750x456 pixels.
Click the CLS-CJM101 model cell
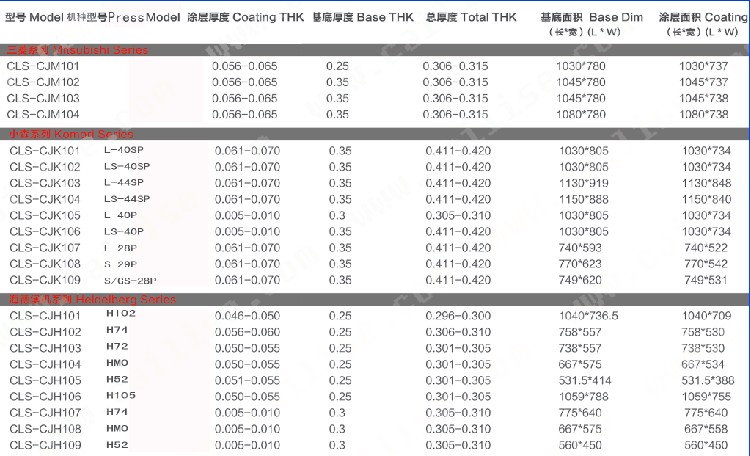point(43,66)
